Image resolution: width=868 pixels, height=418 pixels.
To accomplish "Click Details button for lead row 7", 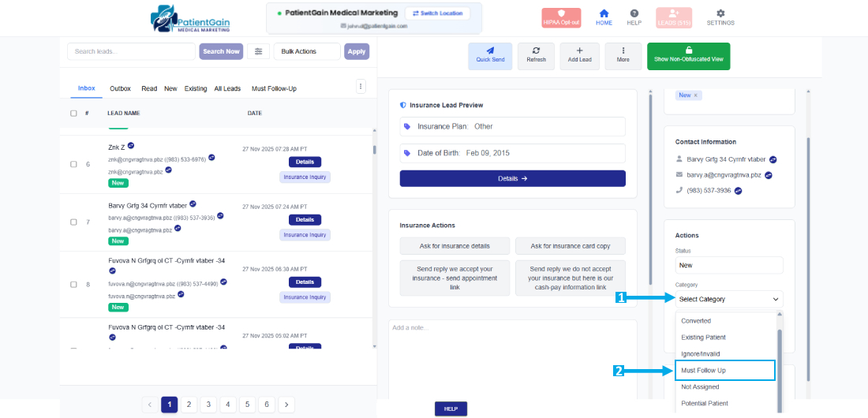I will [305, 220].
